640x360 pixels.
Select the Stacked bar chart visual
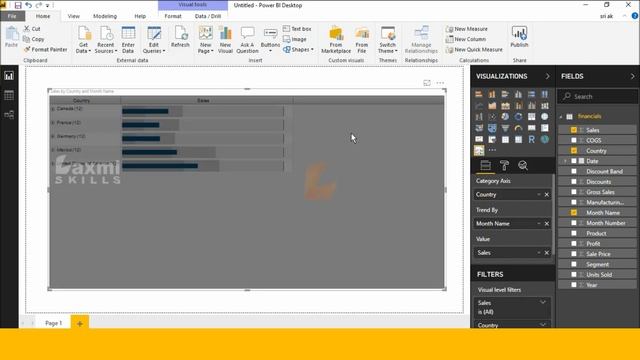pyautogui.click(x=479, y=94)
